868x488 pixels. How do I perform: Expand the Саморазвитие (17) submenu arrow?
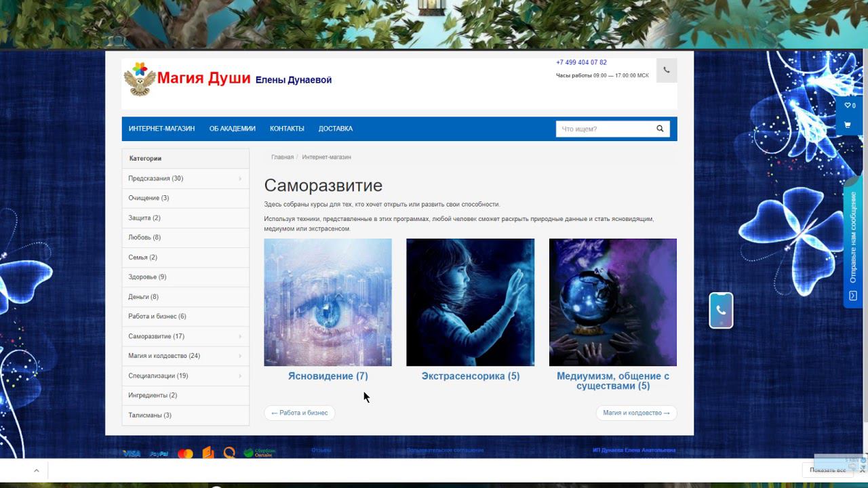point(240,337)
